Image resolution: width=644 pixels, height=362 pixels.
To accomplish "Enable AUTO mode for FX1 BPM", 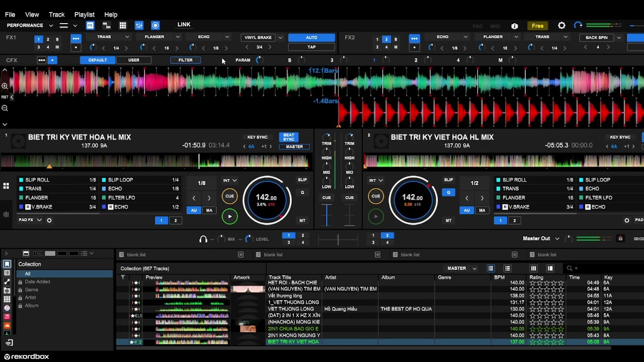I will (311, 38).
